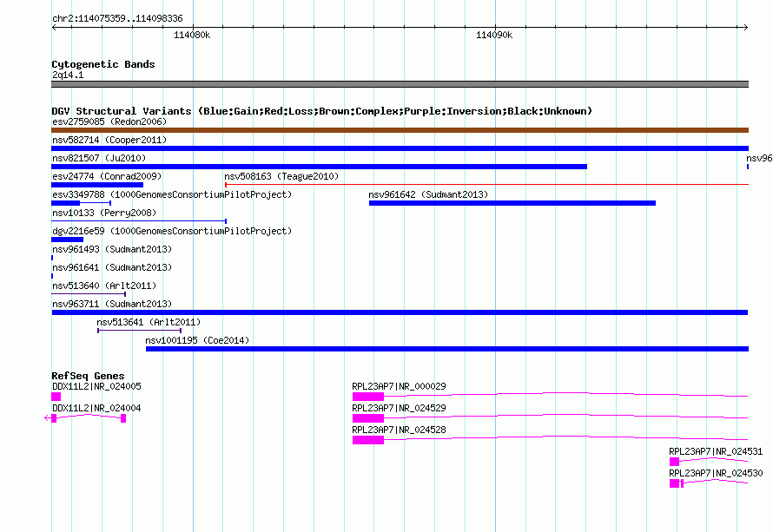Select the nsv10133 thin blue line
This screenshot has height=532, width=773.
coord(139,221)
